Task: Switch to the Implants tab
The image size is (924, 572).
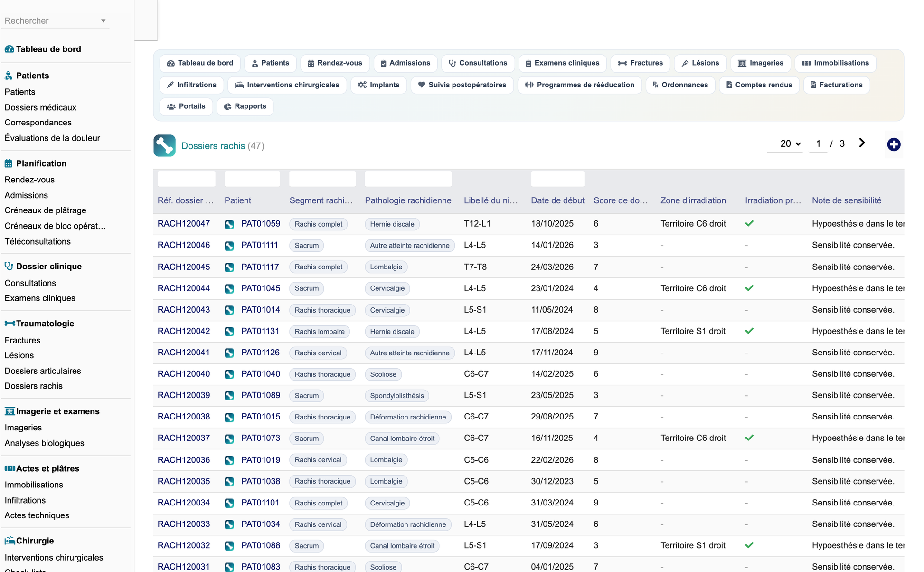Action: coord(378,85)
